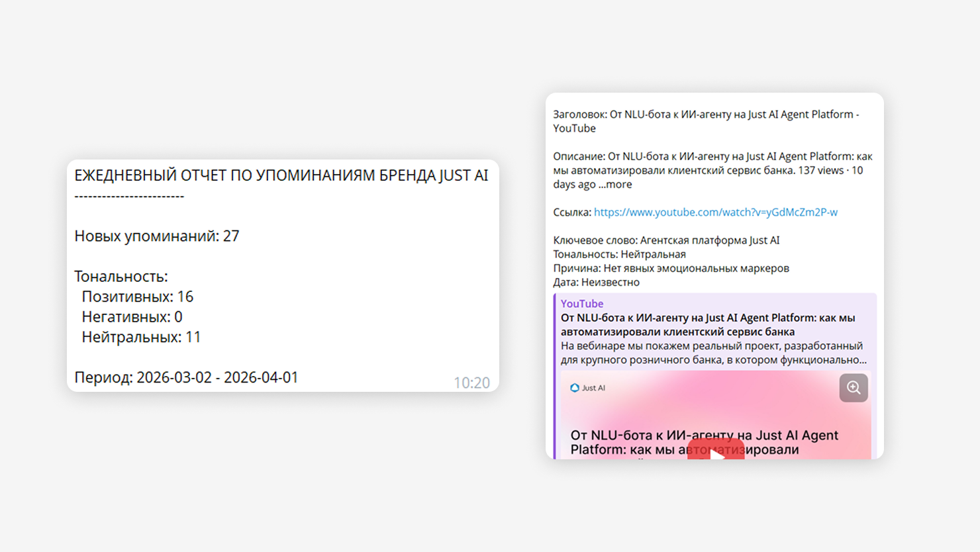The height and width of the screenshot is (552, 980).
Task: Click the Just AI logo in the thumbnail
Action: [x=587, y=388]
